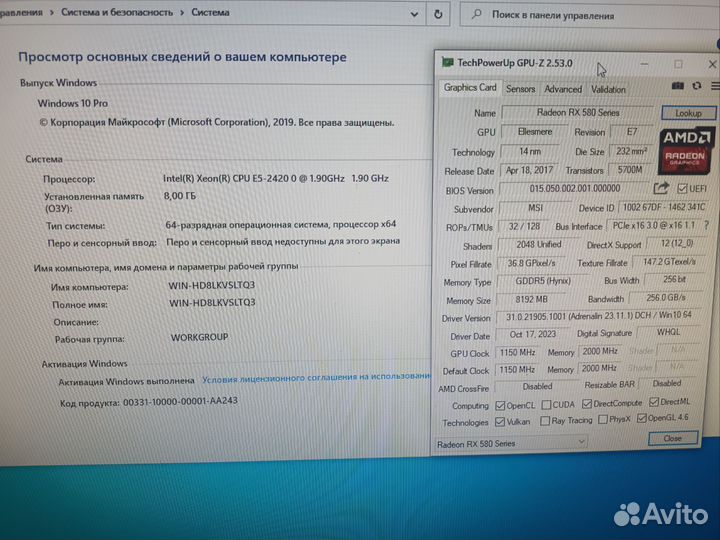Screen dimensions: 720x540
Task: Click the Resizable BAR Disabled field
Action: (667, 383)
